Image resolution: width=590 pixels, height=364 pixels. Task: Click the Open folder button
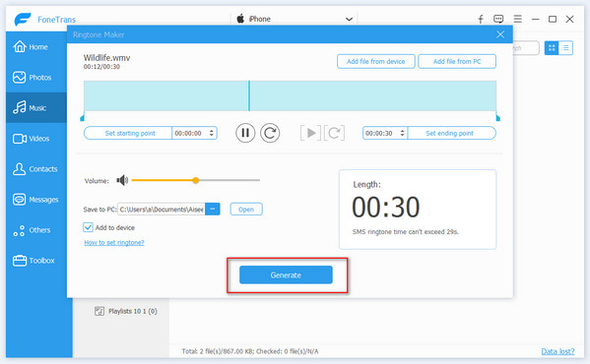[246, 210]
